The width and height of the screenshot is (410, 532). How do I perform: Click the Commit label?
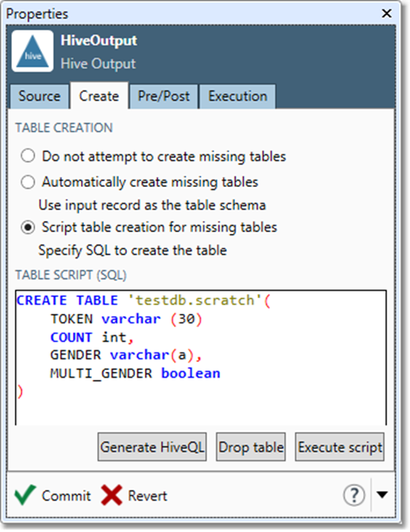coord(66,496)
